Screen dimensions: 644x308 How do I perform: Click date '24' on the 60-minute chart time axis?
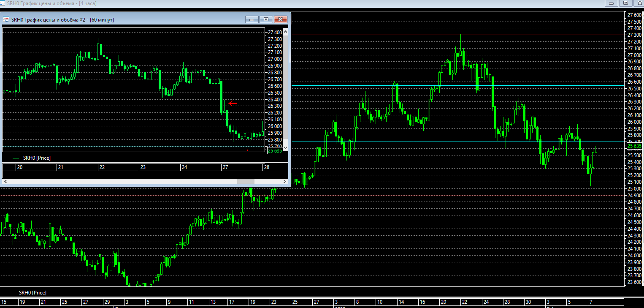click(x=184, y=167)
